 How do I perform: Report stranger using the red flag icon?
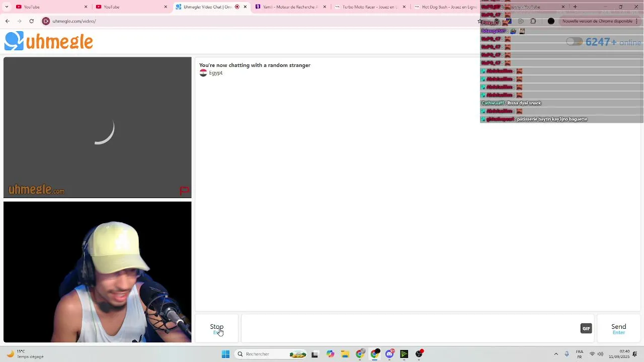pyautogui.click(x=184, y=191)
